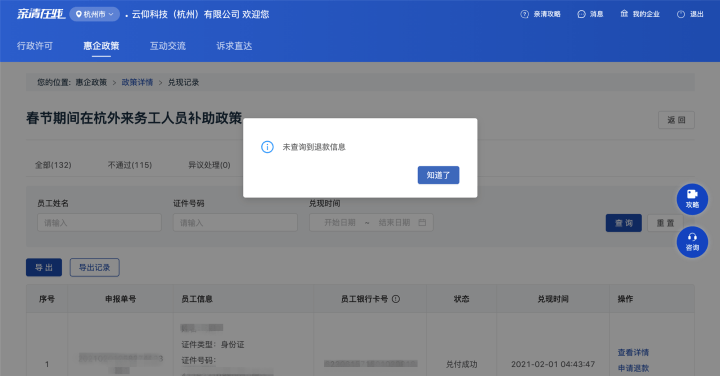Screen dimensions: 720x376
Task: Click the info icon in the dialog
Action: pos(267,147)
